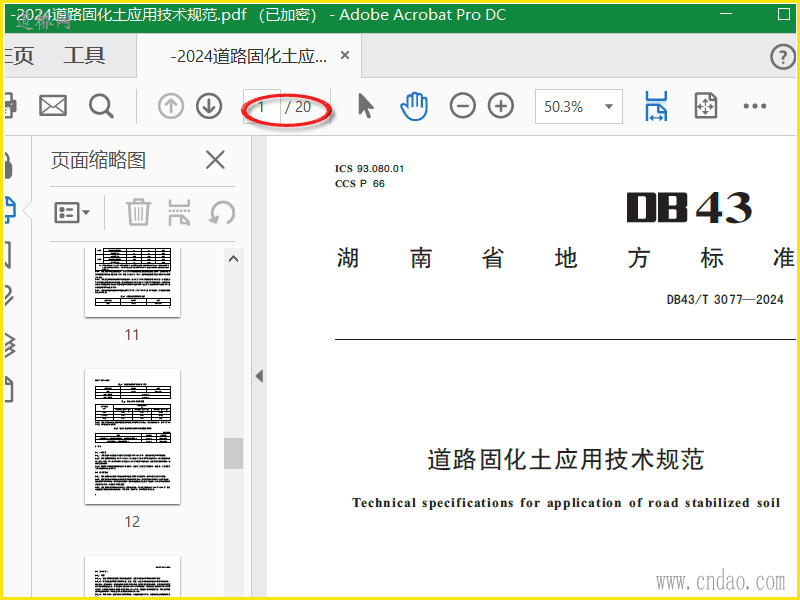Open the search magnifier tool
Screen dimensions: 800x600
[x=101, y=106]
